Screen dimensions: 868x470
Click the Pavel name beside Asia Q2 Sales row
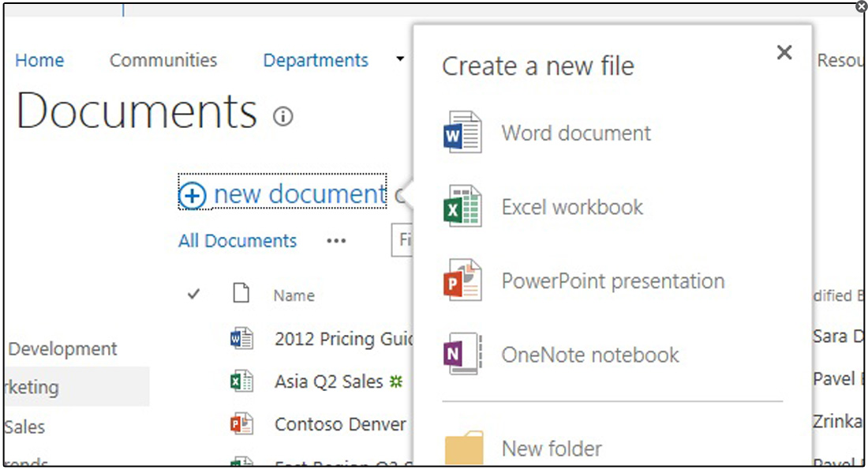point(837,378)
